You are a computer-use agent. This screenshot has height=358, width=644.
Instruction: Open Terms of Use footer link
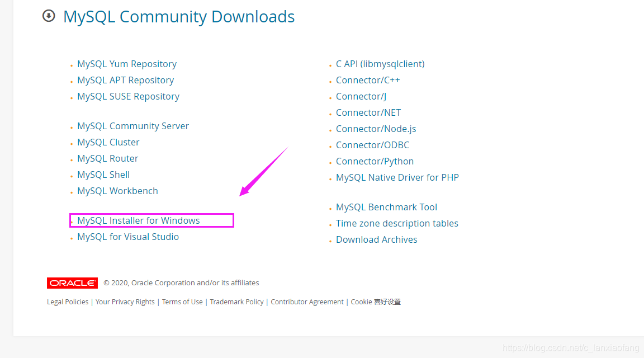pos(182,302)
